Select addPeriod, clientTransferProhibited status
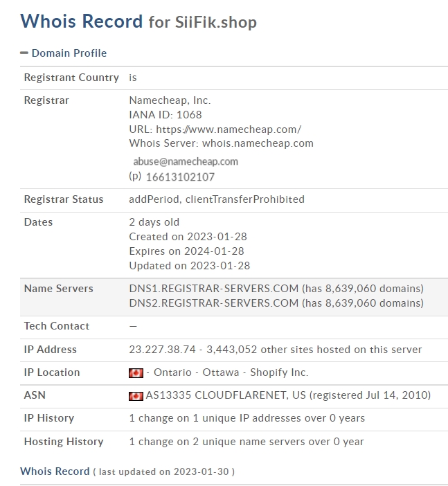 pos(217,199)
